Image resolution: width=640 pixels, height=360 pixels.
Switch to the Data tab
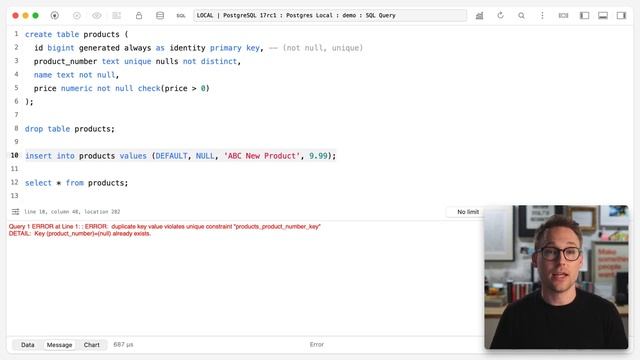click(x=27, y=345)
